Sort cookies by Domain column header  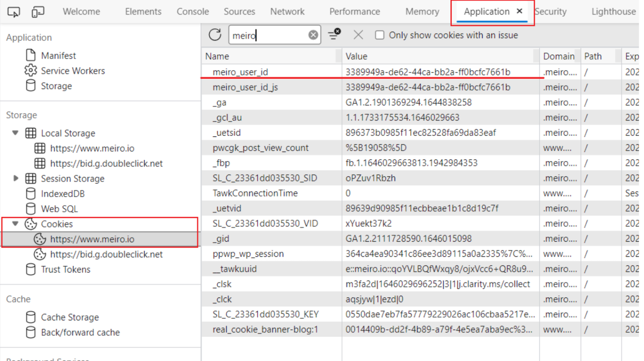560,56
